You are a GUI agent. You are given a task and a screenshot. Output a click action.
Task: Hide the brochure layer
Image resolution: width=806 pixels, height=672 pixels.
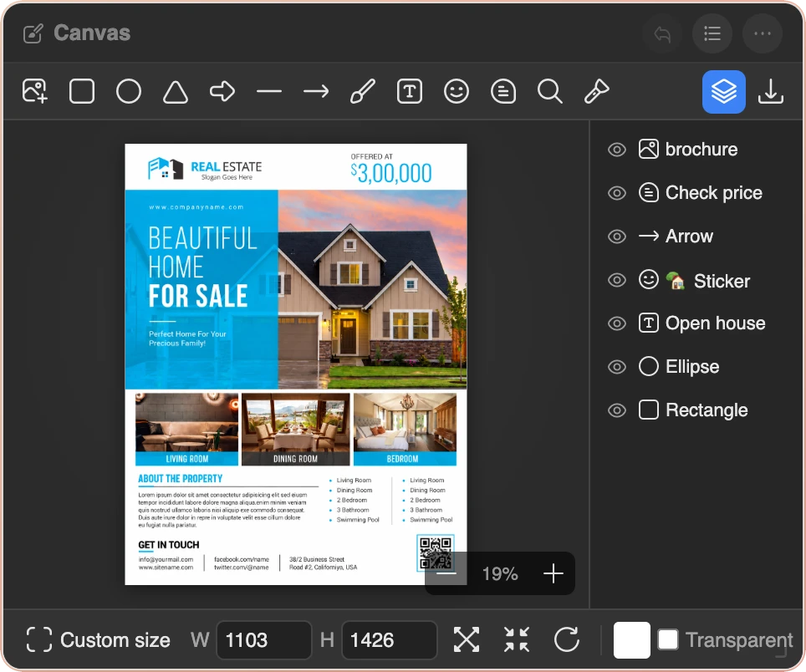click(617, 150)
